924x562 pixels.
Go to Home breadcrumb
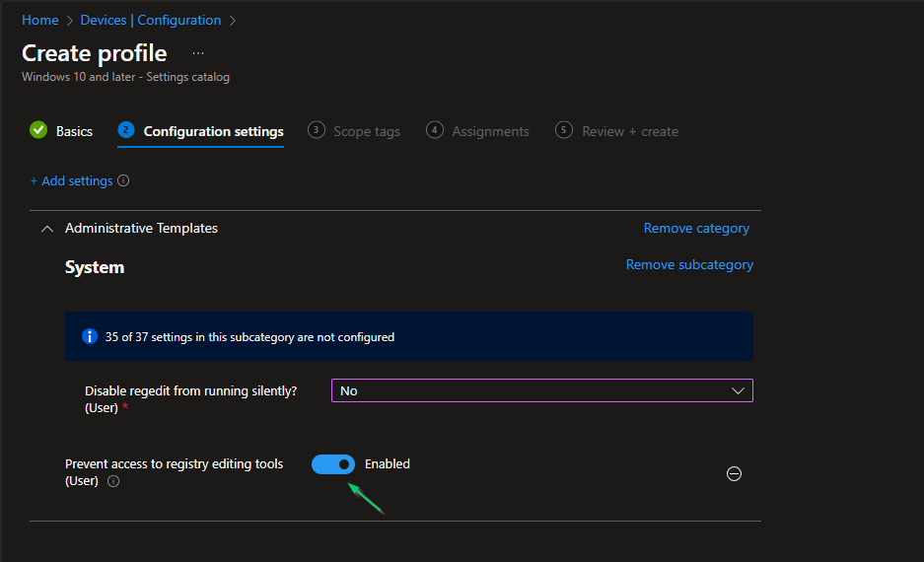tap(39, 20)
